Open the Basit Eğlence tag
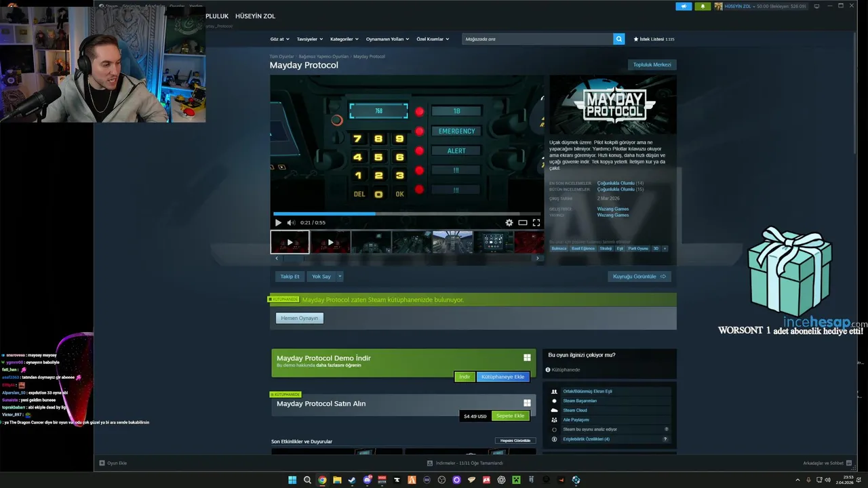 click(583, 249)
